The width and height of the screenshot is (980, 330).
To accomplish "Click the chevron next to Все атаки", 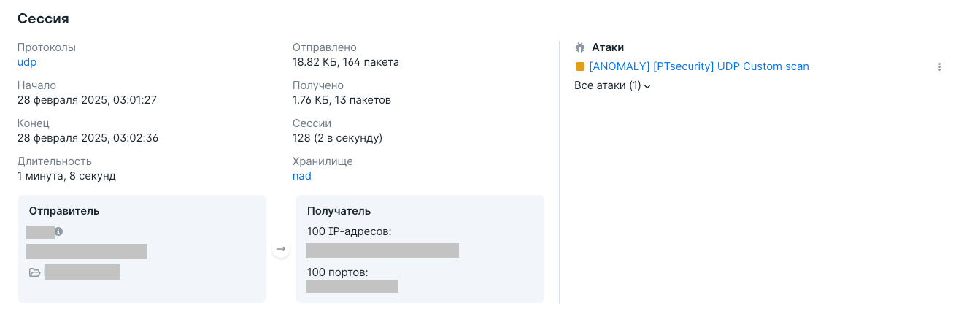I will 647,86.
